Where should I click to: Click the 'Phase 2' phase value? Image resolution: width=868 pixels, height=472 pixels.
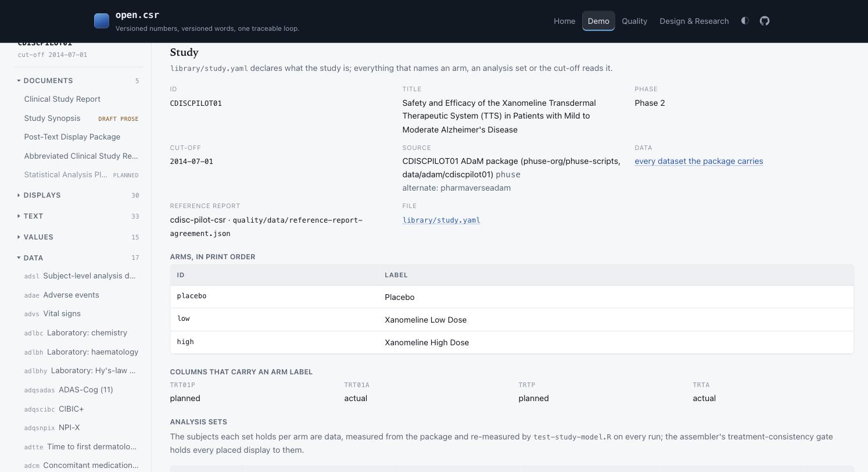650,103
